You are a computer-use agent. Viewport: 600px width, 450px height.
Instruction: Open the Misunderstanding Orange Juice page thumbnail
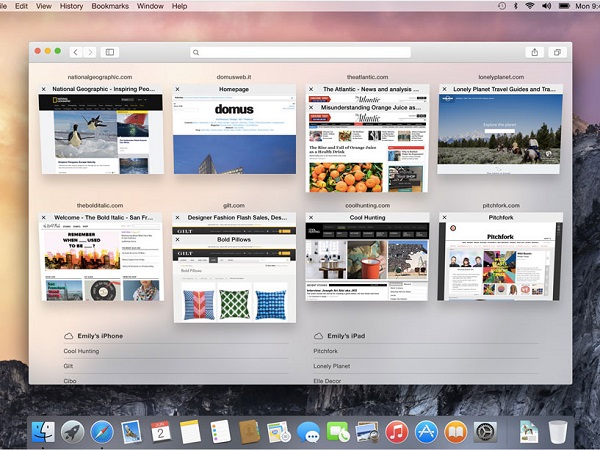367,153
